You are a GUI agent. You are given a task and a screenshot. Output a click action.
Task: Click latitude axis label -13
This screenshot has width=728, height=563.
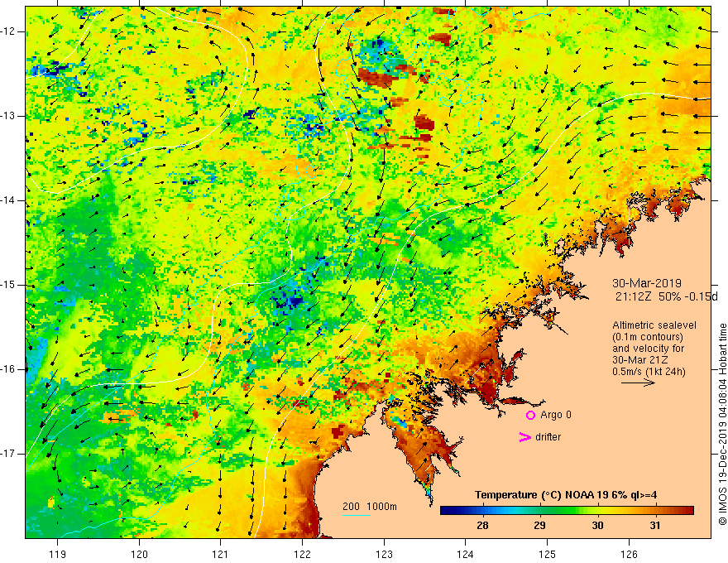8,116
